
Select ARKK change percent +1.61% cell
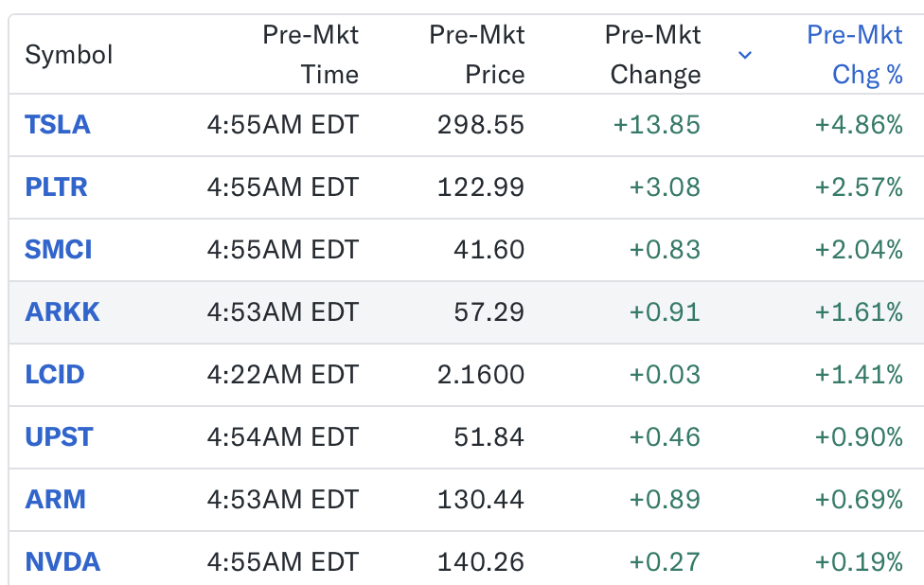tap(859, 312)
